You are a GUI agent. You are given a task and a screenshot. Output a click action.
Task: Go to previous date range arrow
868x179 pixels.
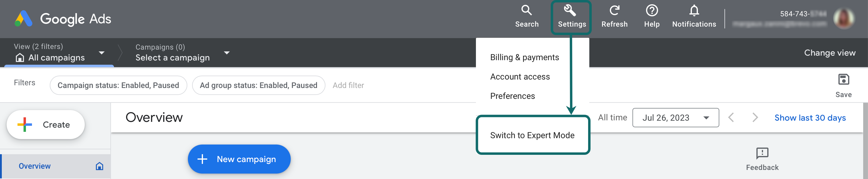pyautogui.click(x=730, y=118)
